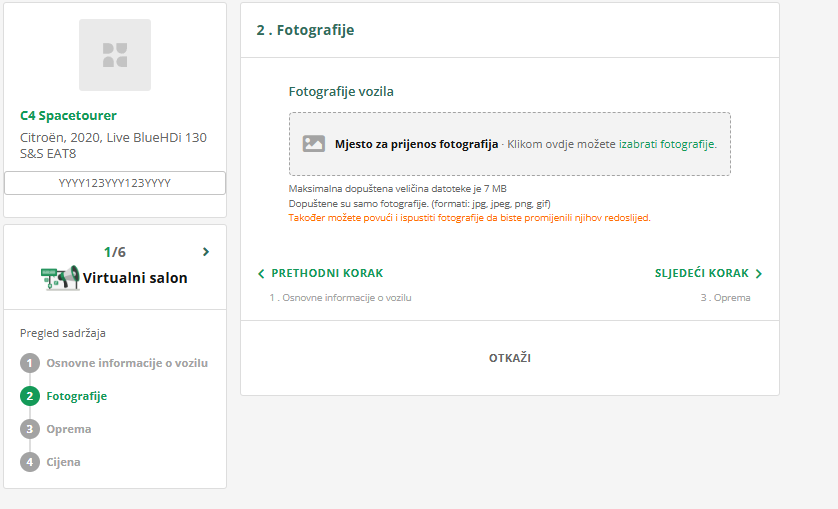Expand the 1/6 Virtualni salon arrow
Viewport: 838px width, 509px height.
tap(206, 252)
